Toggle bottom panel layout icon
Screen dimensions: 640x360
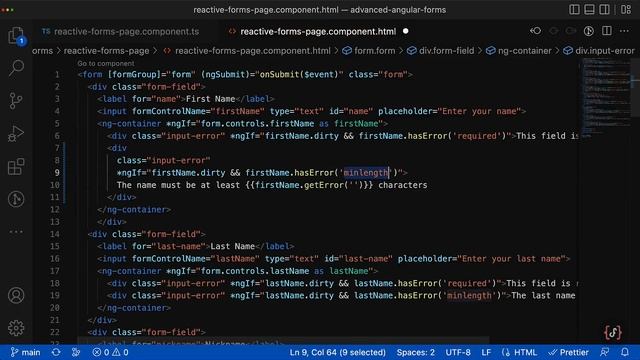pos(589,9)
